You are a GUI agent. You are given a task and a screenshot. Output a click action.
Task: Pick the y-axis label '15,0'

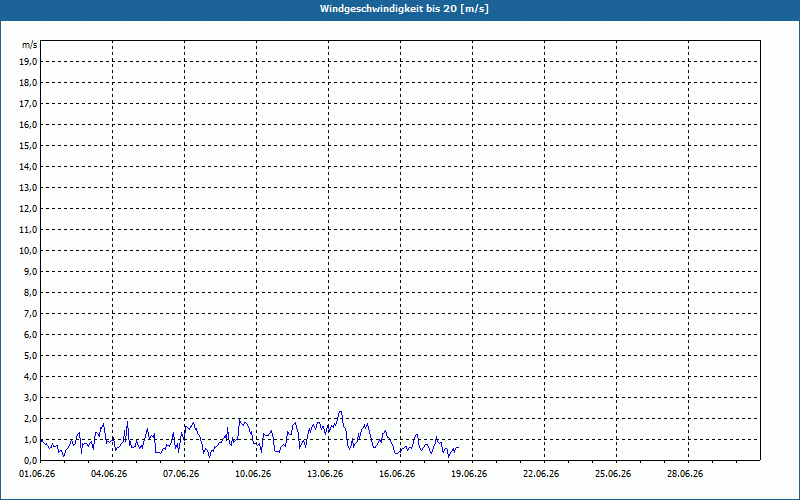(x=29, y=145)
